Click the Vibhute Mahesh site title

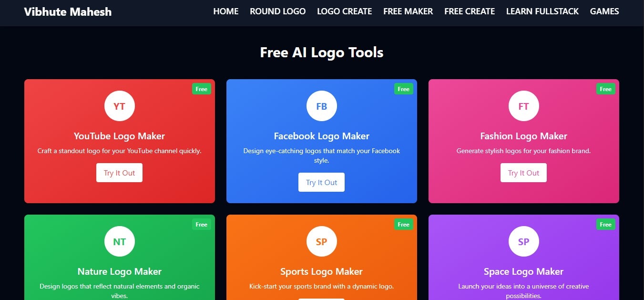pyautogui.click(x=68, y=12)
